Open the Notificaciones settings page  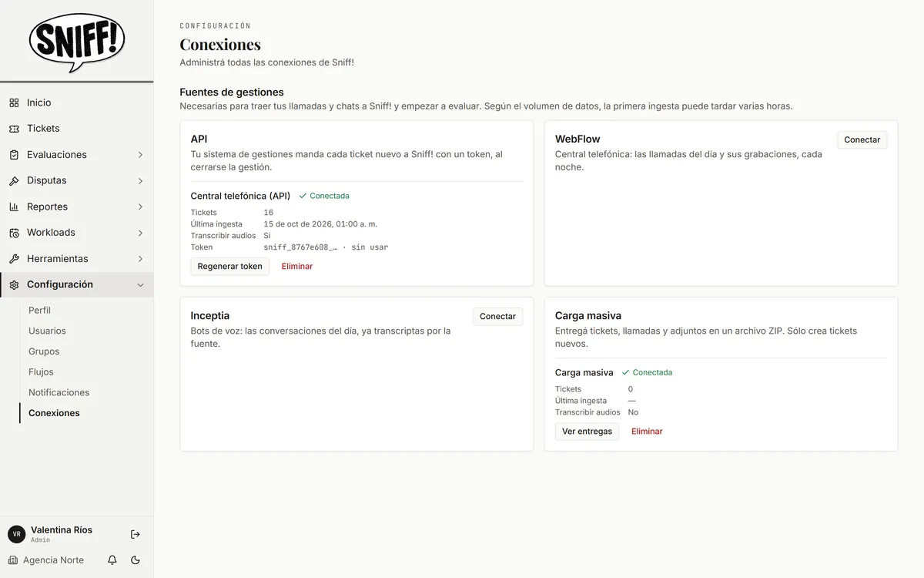coord(59,392)
